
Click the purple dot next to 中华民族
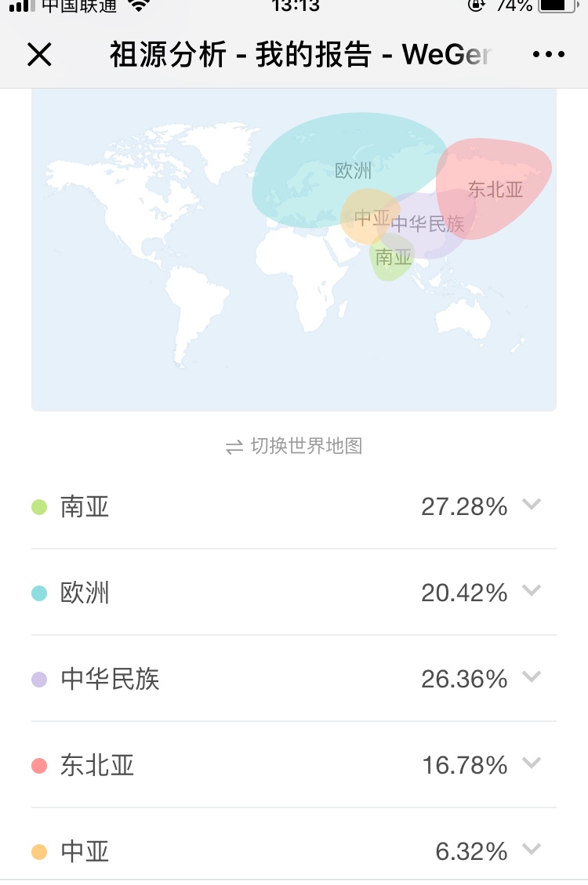coord(39,680)
